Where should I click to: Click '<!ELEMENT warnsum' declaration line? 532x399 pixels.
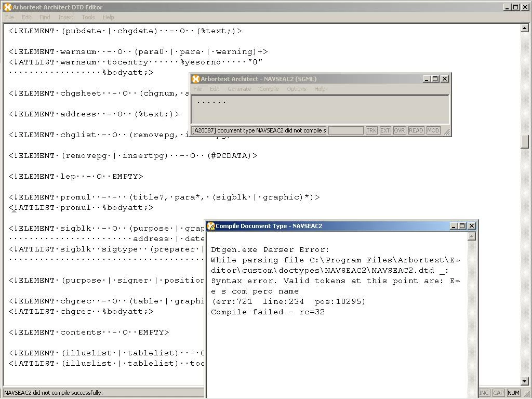click(138, 52)
